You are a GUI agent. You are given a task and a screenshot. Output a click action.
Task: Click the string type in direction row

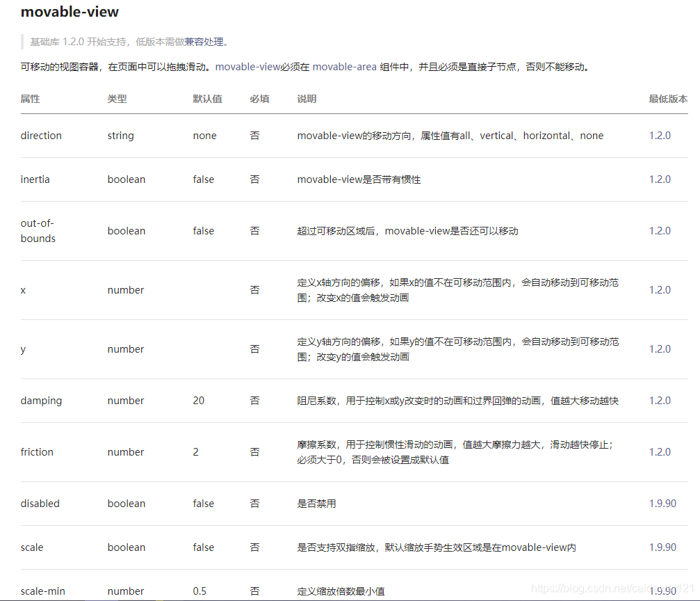point(120,136)
